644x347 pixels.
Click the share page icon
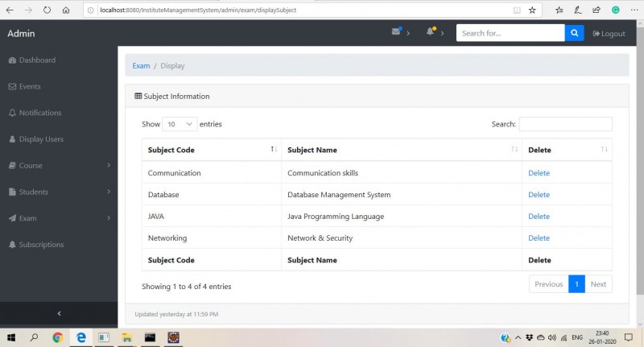[597, 10]
